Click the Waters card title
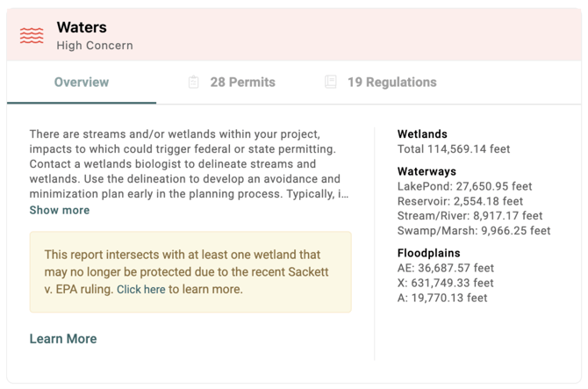 point(82,27)
